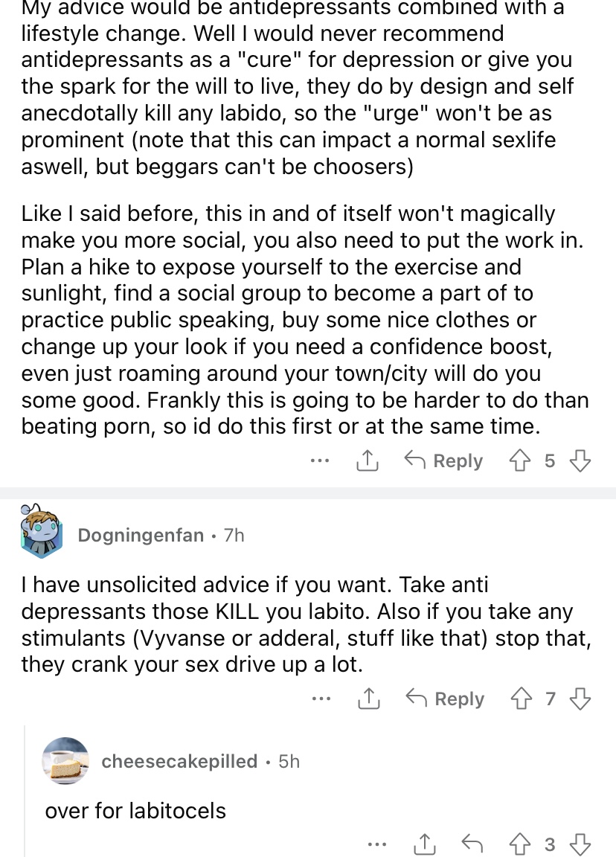Downvote cheesecakepilled's reply
The height and width of the screenshot is (857, 616).
(580, 844)
